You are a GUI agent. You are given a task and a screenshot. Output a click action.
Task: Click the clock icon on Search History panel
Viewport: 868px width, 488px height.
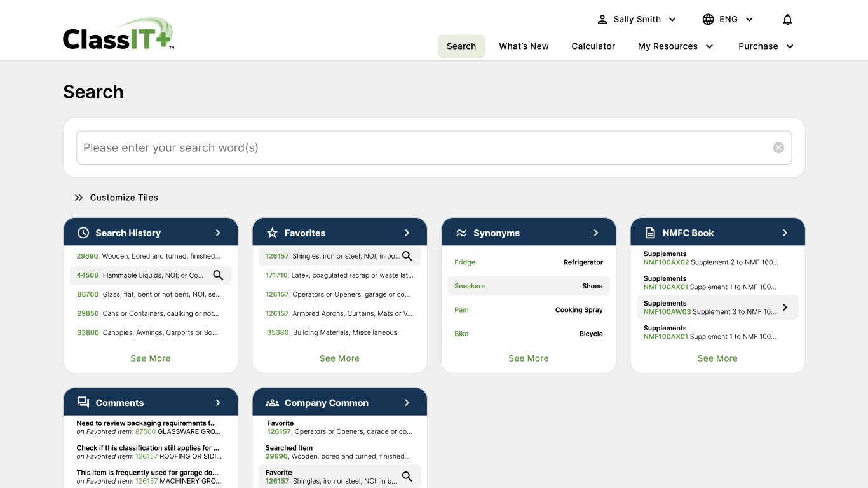(83, 233)
